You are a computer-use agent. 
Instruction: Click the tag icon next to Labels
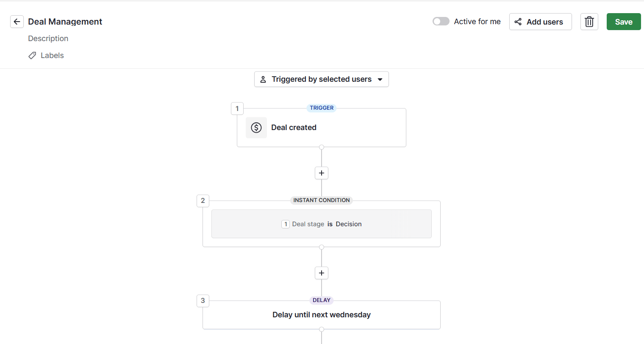(x=32, y=55)
